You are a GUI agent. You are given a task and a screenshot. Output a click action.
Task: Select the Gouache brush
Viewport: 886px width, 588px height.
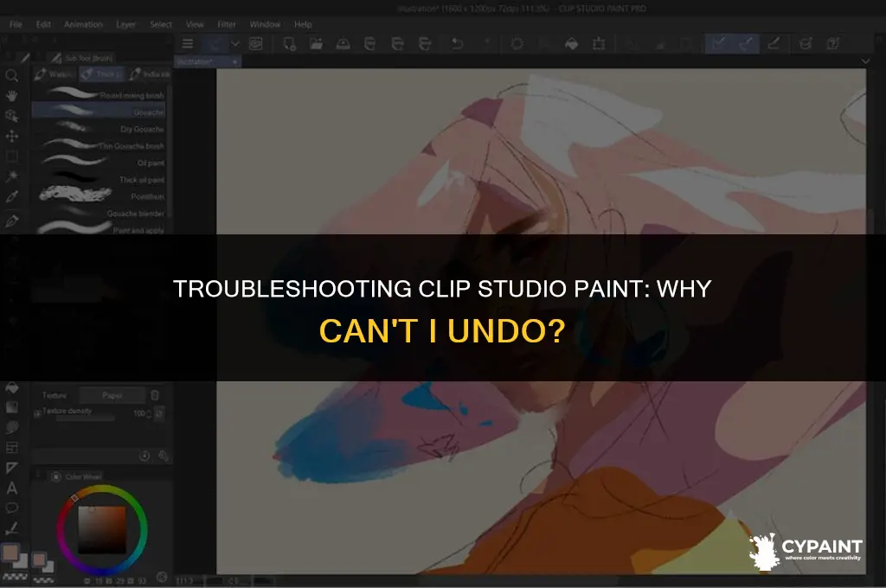click(100, 112)
